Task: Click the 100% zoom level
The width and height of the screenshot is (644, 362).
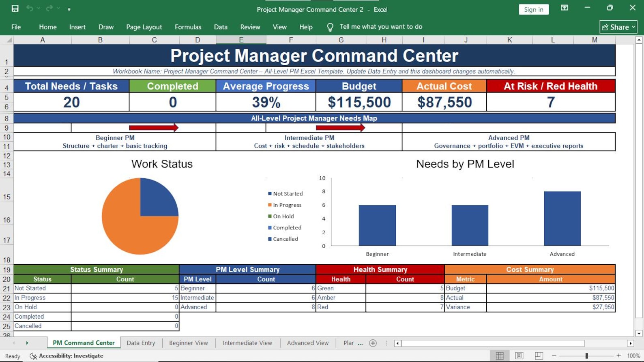Action: point(633,356)
